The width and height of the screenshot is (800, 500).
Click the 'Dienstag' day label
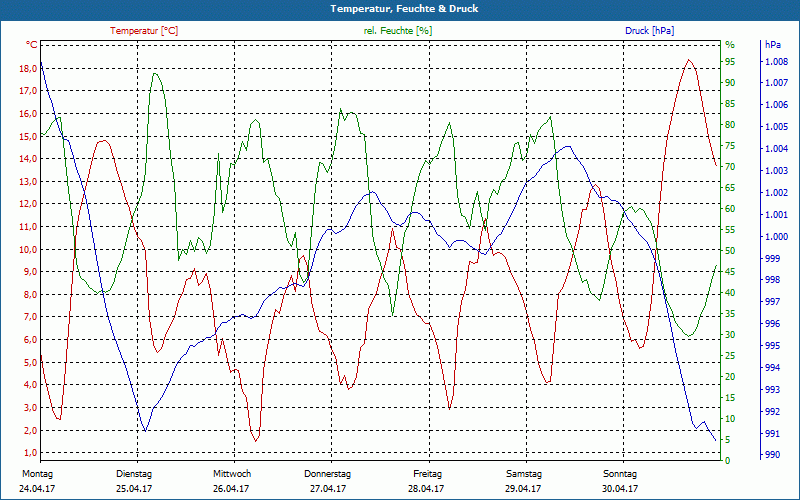click(134, 474)
